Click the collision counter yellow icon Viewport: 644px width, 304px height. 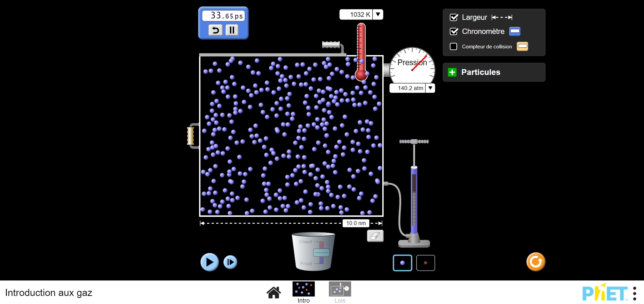[x=522, y=46]
